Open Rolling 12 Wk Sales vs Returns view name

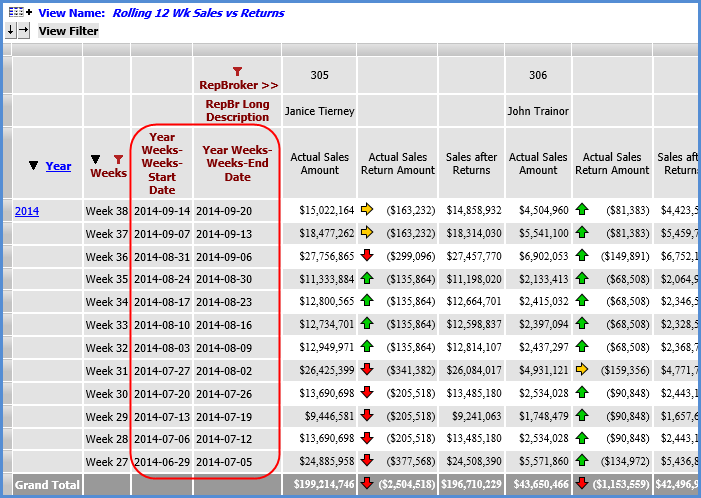coord(198,13)
